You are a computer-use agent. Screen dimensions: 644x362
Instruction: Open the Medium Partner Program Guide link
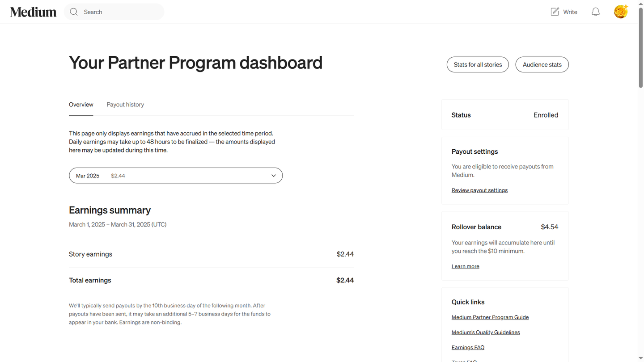click(x=490, y=317)
